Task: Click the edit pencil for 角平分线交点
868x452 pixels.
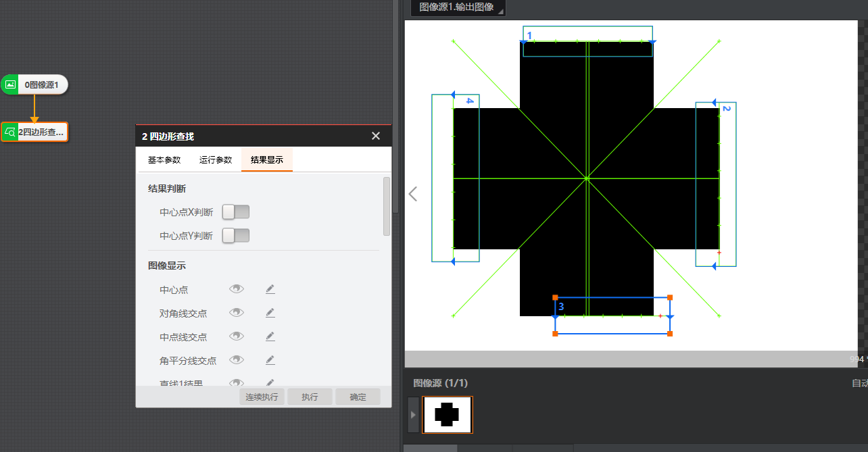Action: point(270,359)
